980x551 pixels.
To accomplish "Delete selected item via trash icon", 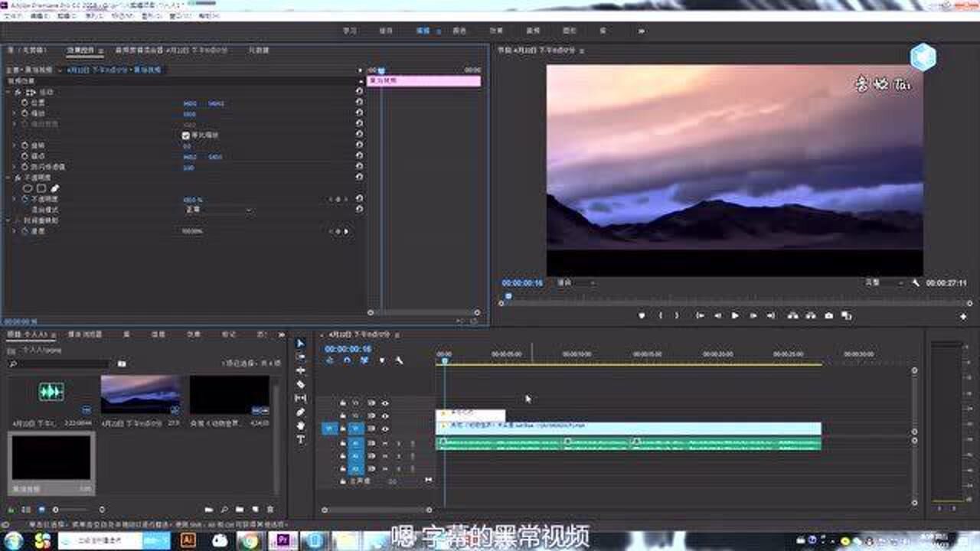I will [269, 509].
